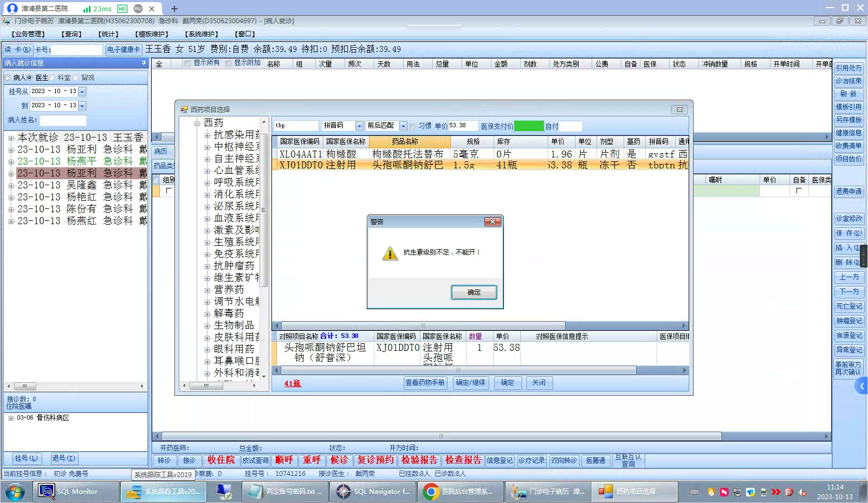Open the 两定账号密码.txt taskbar item
The width and height of the screenshot is (868, 503).
point(284,492)
